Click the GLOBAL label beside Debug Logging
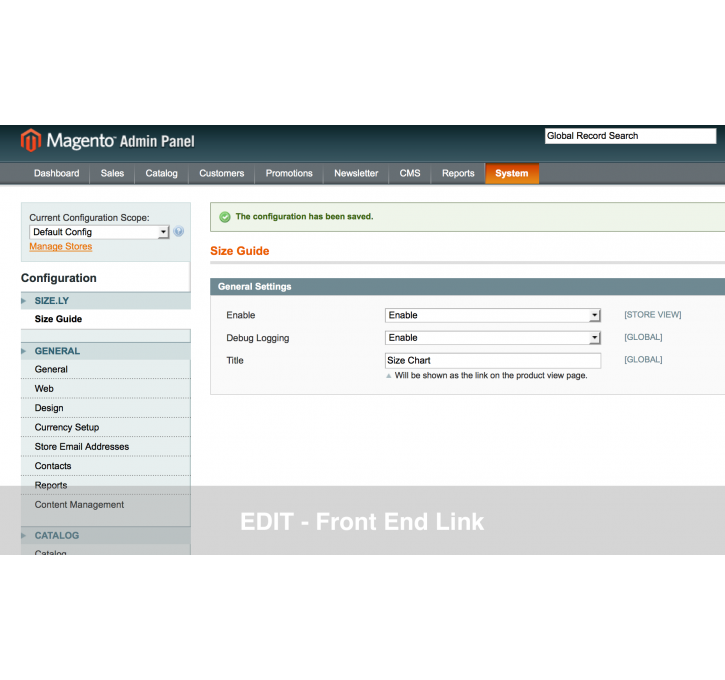This screenshot has width=725, height=680. click(643, 337)
